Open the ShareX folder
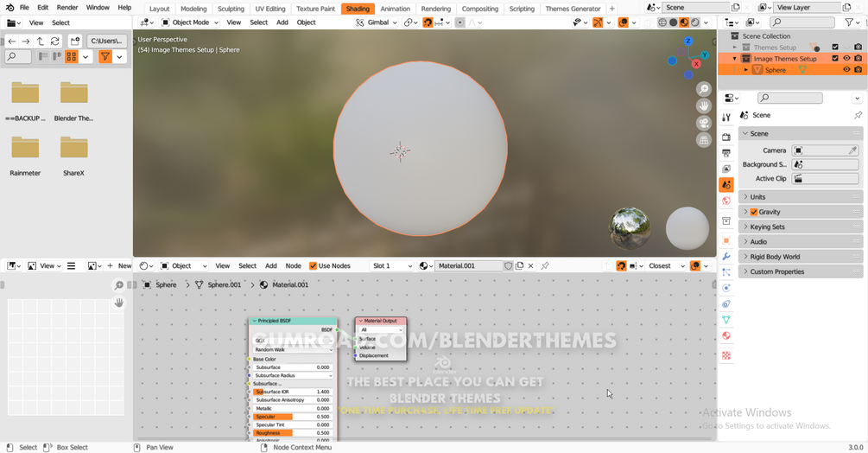Screen dimensions: 868x453 coord(73,156)
